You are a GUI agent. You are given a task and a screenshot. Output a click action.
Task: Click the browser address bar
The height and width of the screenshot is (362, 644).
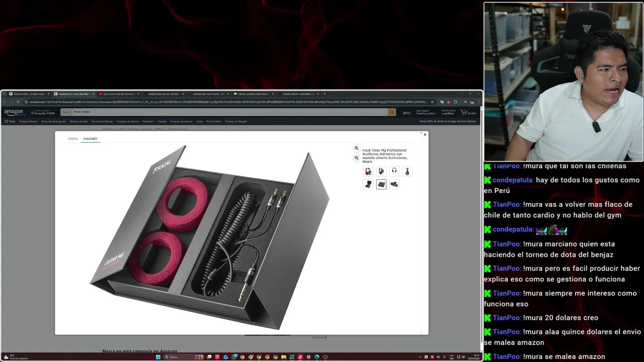tap(226, 102)
